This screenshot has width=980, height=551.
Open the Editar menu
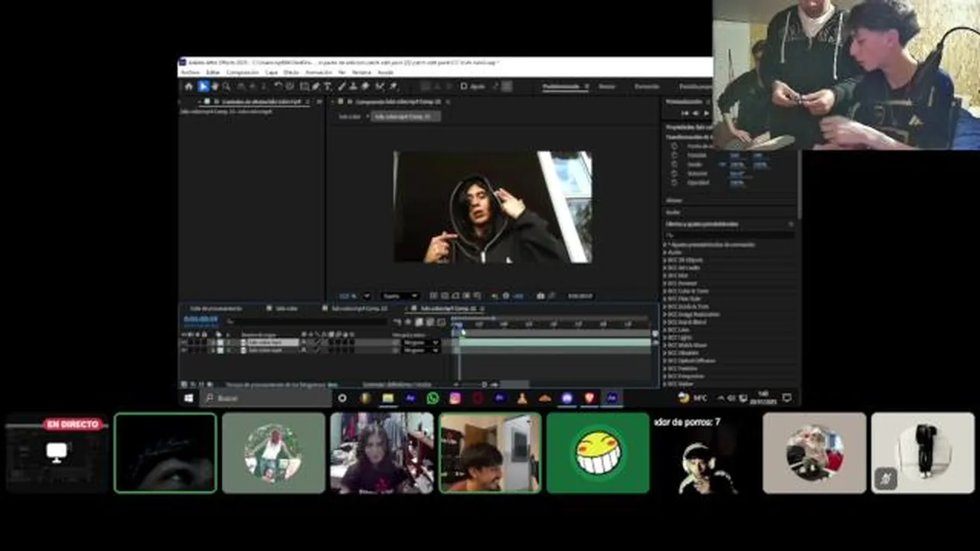click(213, 72)
